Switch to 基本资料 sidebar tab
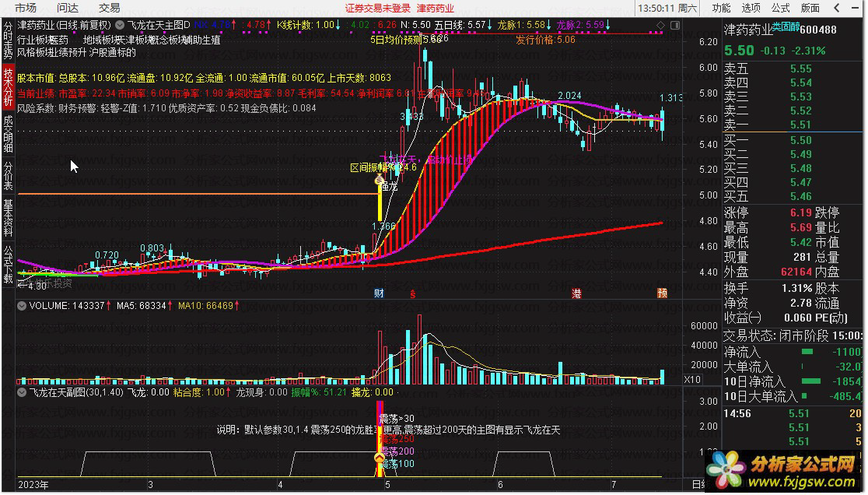This screenshot has width=868, height=495. point(8,217)
